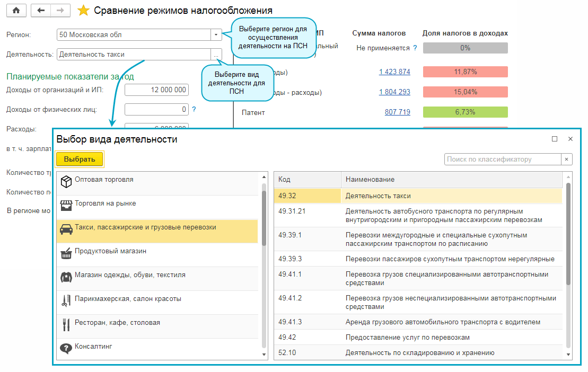The image size is (588, 372).
Task: Click the hairdresser comb and scissors icon
Action: coord(66,301)
